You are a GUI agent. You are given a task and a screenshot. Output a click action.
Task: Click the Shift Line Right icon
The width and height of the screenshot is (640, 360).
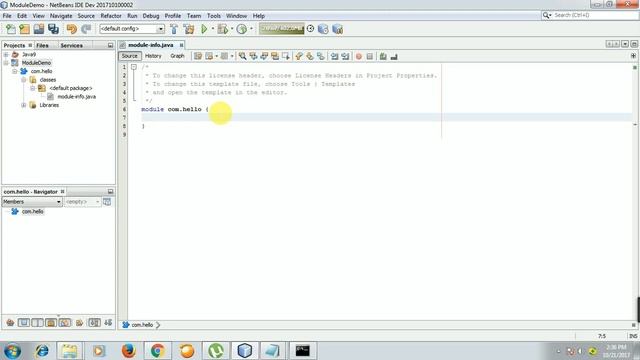click(x=345, y=56)
